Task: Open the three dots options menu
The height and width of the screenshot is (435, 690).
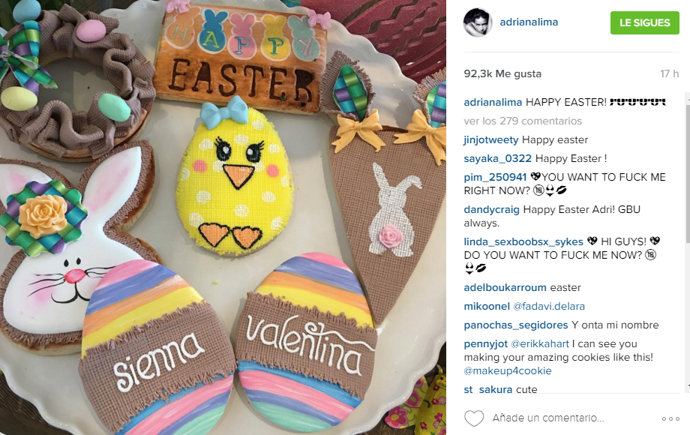Action: click(671, 419)
